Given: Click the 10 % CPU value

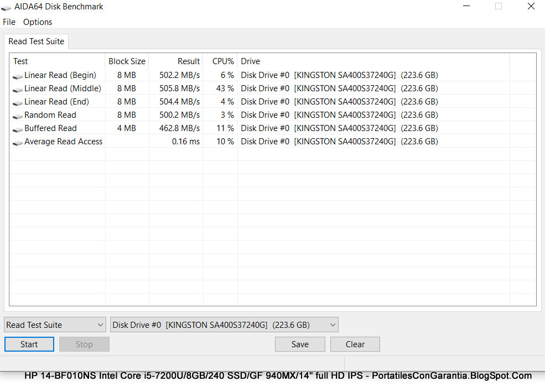Looking at the screenshot, I should [x=225, y=142].
